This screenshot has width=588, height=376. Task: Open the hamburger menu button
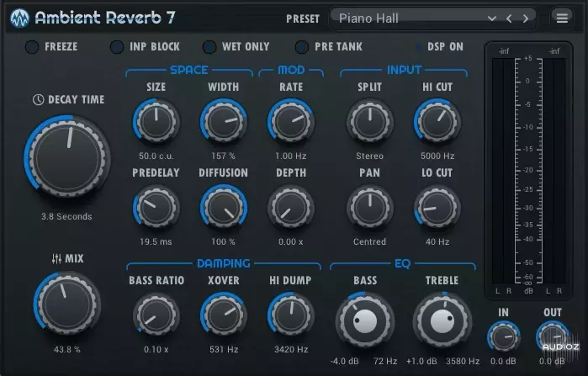(x=562, y=18)
